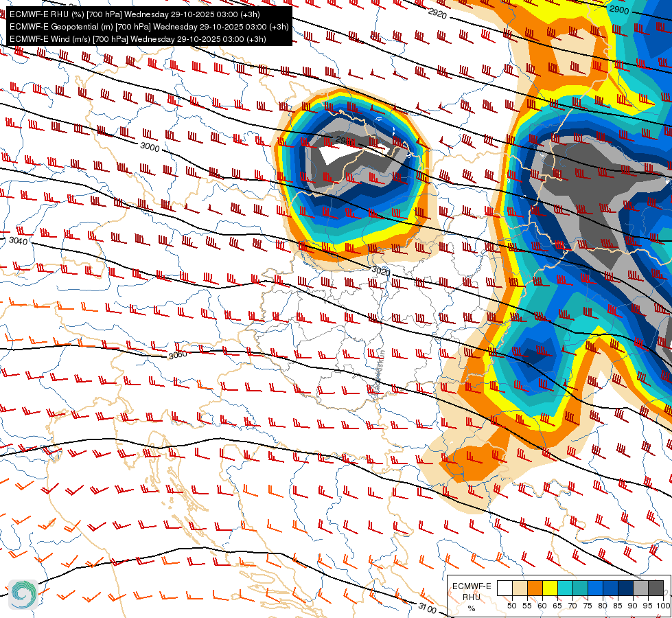Choose the teal 70–75% legend swatch
672x618 pixels.
(580, 588)
